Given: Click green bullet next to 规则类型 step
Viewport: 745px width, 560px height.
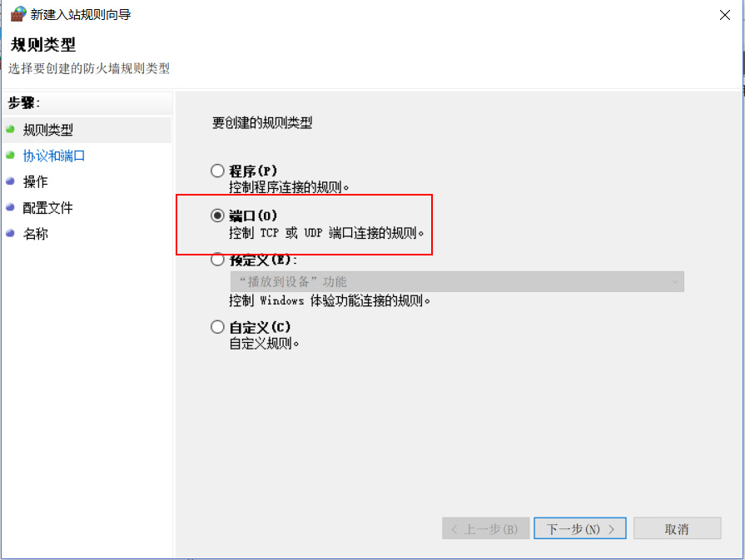Looking at the screenshot, I should (x=11, y=129).
